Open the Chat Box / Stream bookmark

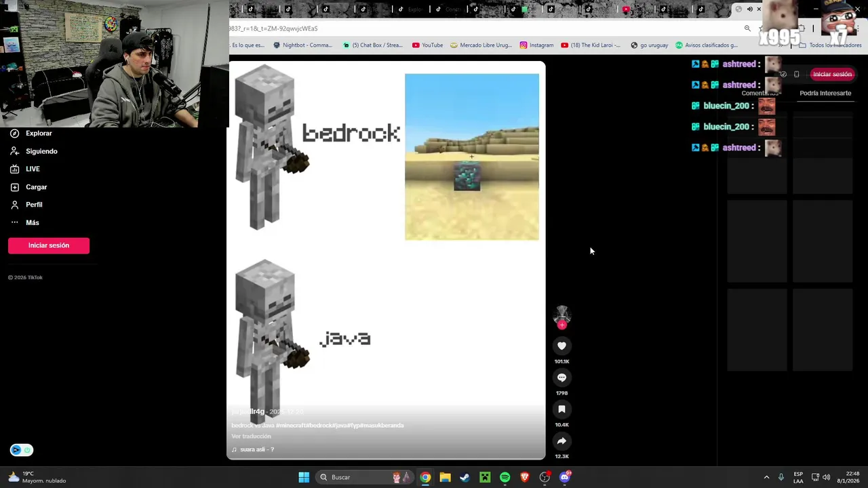(373, 45)
